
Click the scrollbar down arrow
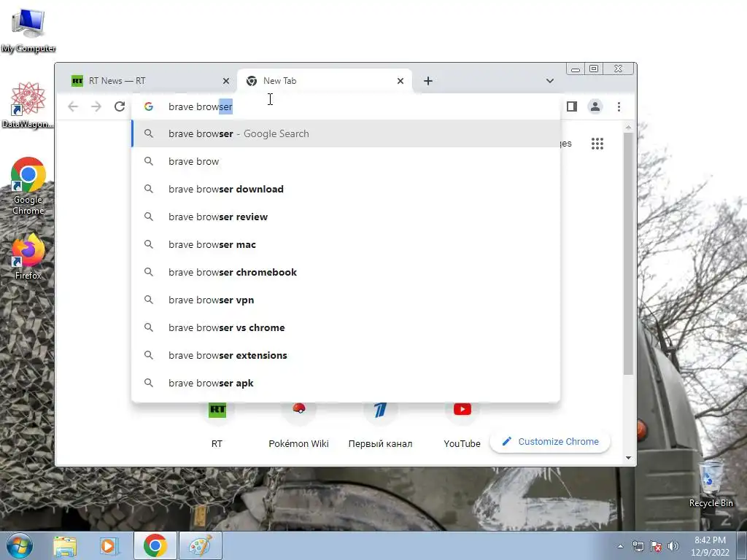point(628,458)
